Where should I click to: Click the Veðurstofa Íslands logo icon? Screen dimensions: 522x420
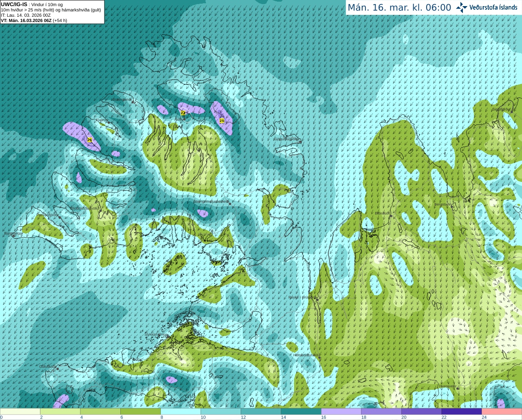pyautogui.click(x=462, y=7)
